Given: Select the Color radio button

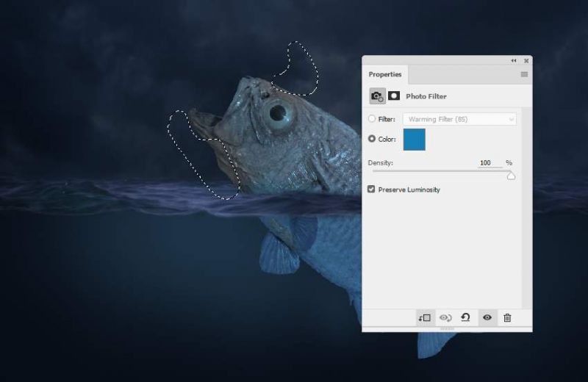Looking at the screenshot, I should [372, 139].
